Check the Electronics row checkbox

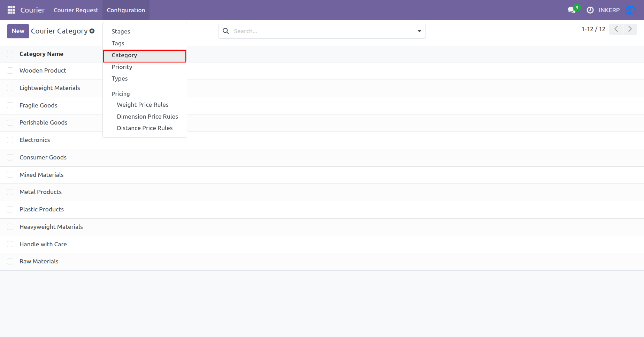10,140
